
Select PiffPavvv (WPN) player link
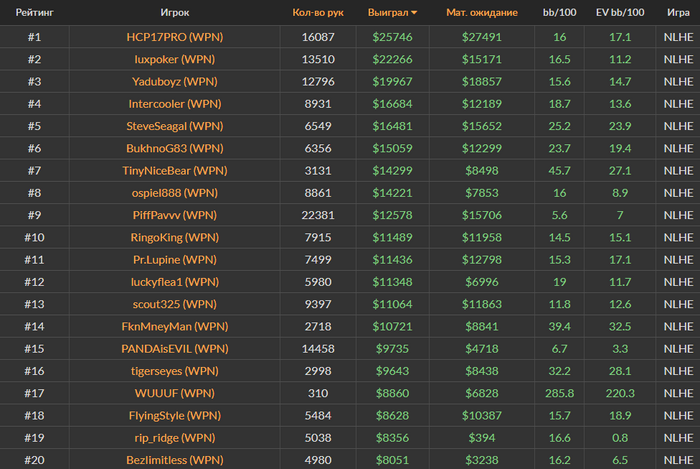175,215
